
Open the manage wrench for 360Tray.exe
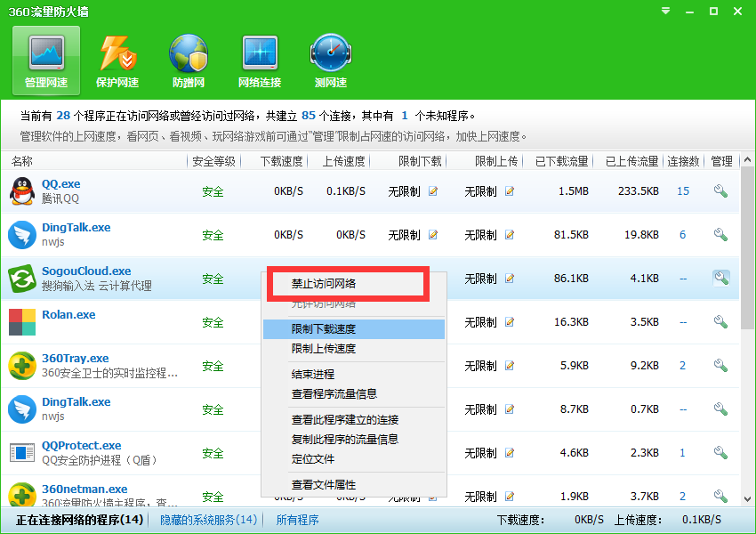pos(720,366)
